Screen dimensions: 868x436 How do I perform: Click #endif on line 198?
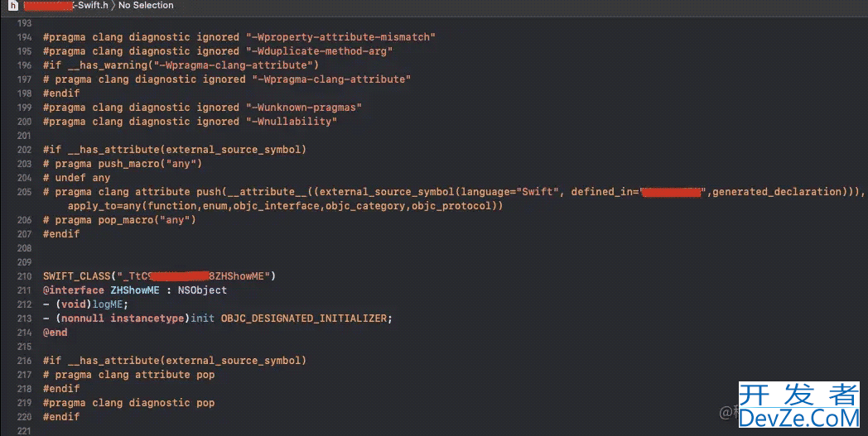(61, 93)
